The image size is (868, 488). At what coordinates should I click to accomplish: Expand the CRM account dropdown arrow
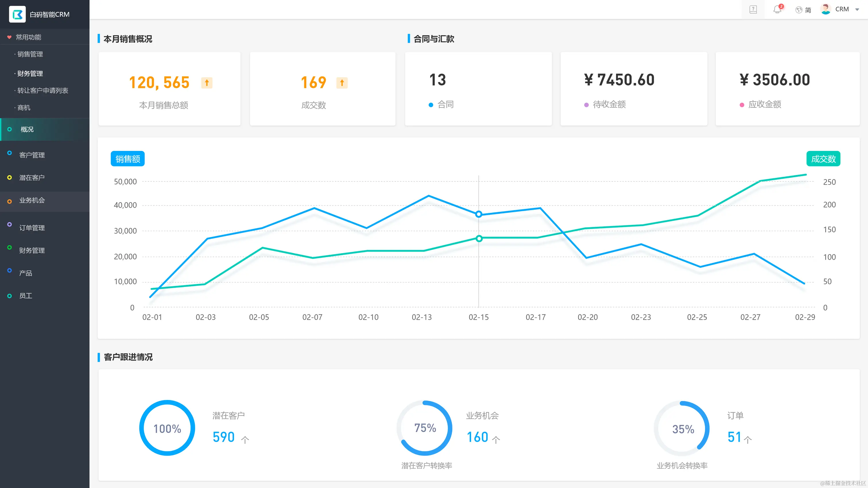pos(857,9)
